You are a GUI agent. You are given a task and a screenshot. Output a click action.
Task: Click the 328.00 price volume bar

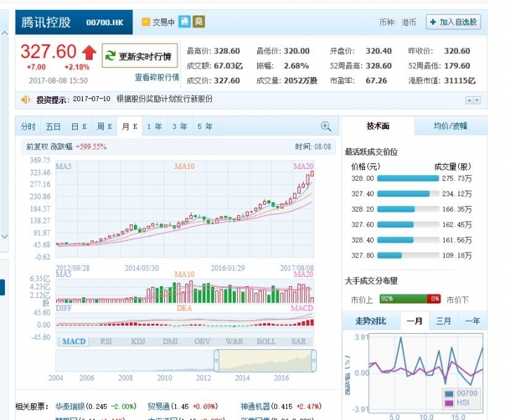click(408, 178)
